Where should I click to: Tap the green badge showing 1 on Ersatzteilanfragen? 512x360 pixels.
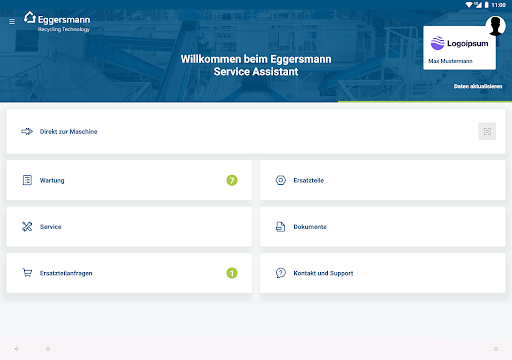click(x=232, y=273)
